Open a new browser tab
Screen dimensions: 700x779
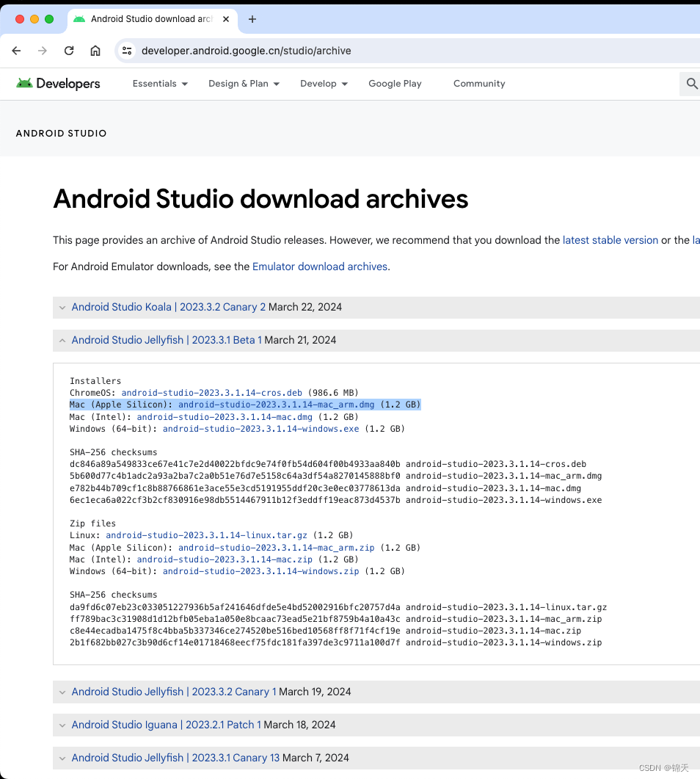[x=252, y=19]
